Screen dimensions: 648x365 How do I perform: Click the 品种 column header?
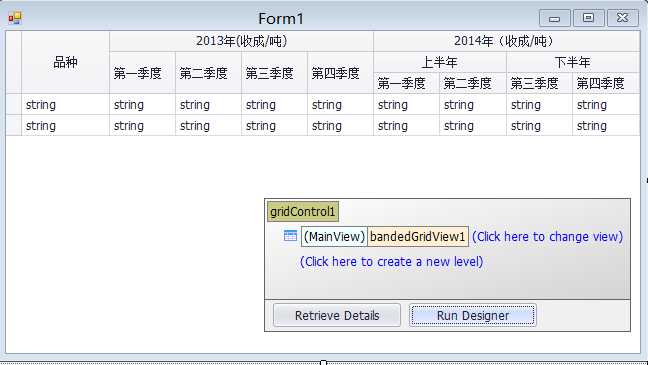point(65,62)
